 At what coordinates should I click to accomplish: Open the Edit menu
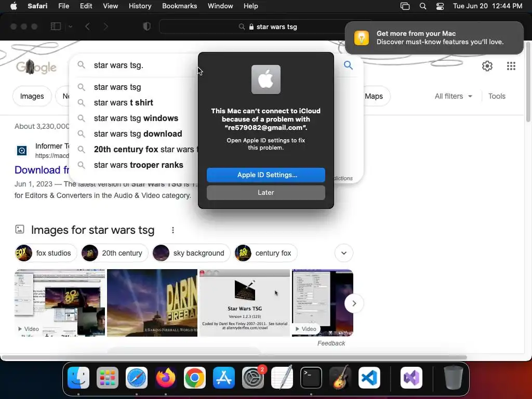[86, 6]
